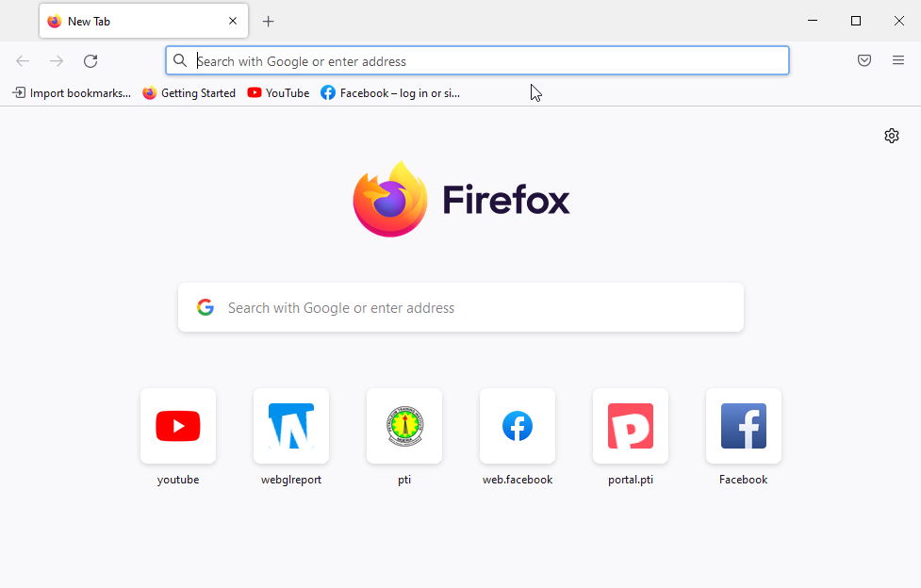Click the Google search box on page
The height and width of the screenshot is (588, 921).
pyautogui.click(x=460, y=308)
